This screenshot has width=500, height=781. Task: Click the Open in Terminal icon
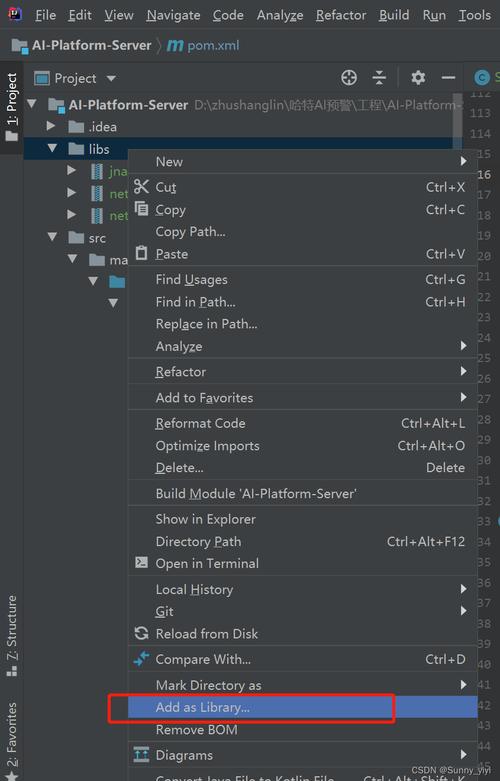[141, 562]
